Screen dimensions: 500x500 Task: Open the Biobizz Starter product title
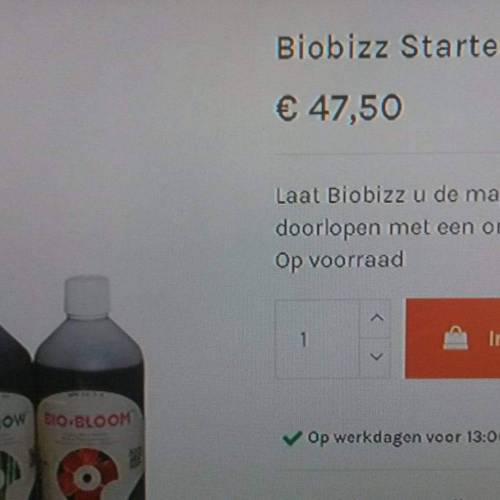pos(388,48)
